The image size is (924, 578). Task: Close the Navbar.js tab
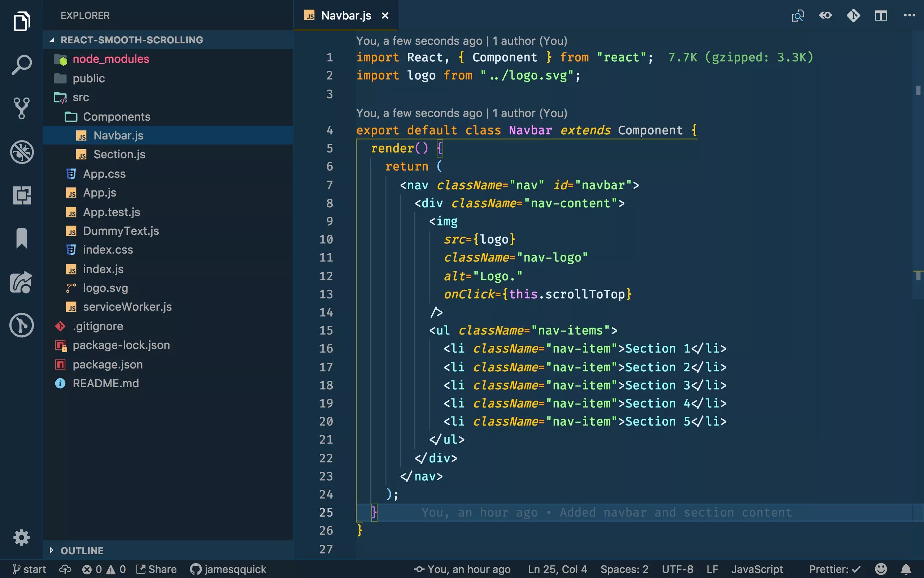385,16
